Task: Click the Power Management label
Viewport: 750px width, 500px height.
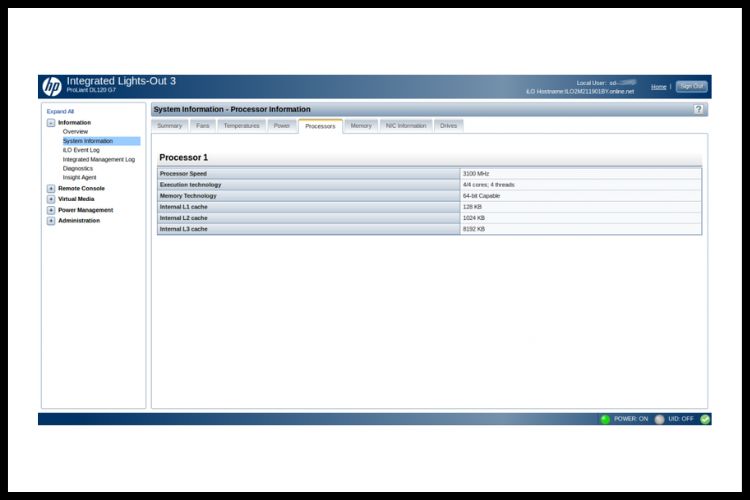Action: tap(86, 210)
